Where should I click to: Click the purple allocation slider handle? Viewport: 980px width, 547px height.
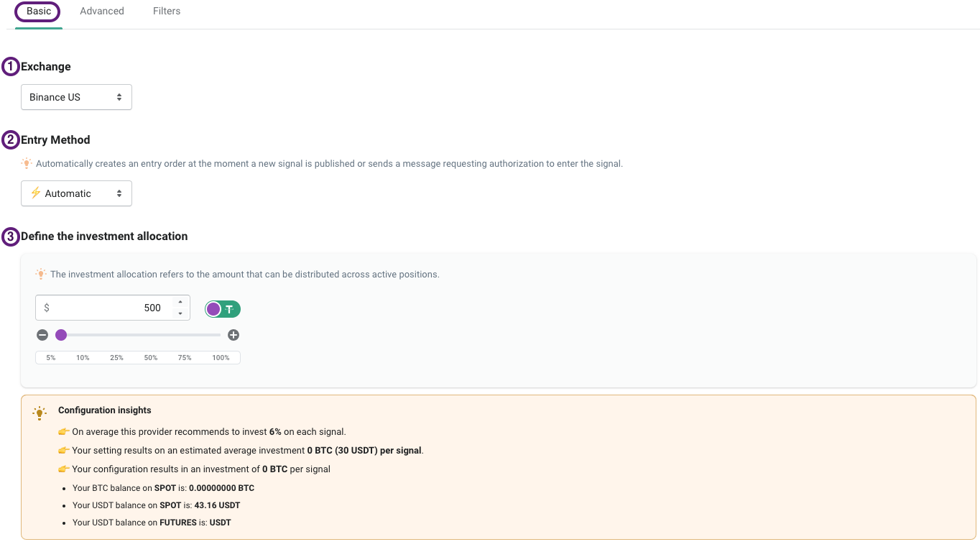pyautogui.click(x=61, y=335)
